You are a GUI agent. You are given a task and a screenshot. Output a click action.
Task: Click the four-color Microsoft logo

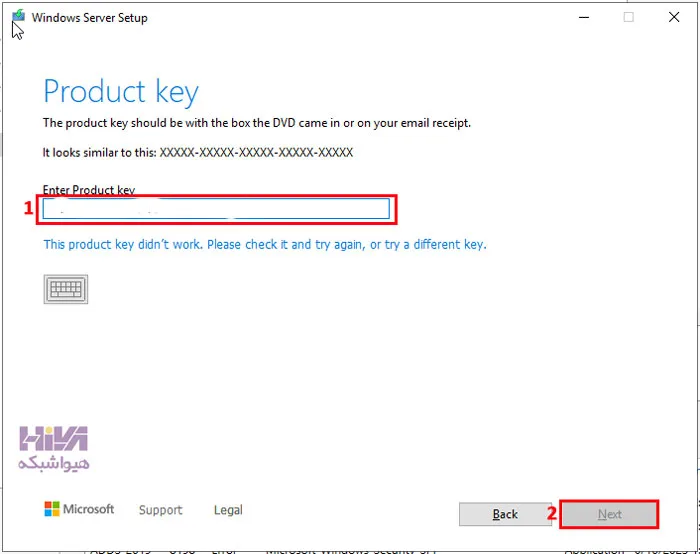pyautogui.click(x=52, y=509)
